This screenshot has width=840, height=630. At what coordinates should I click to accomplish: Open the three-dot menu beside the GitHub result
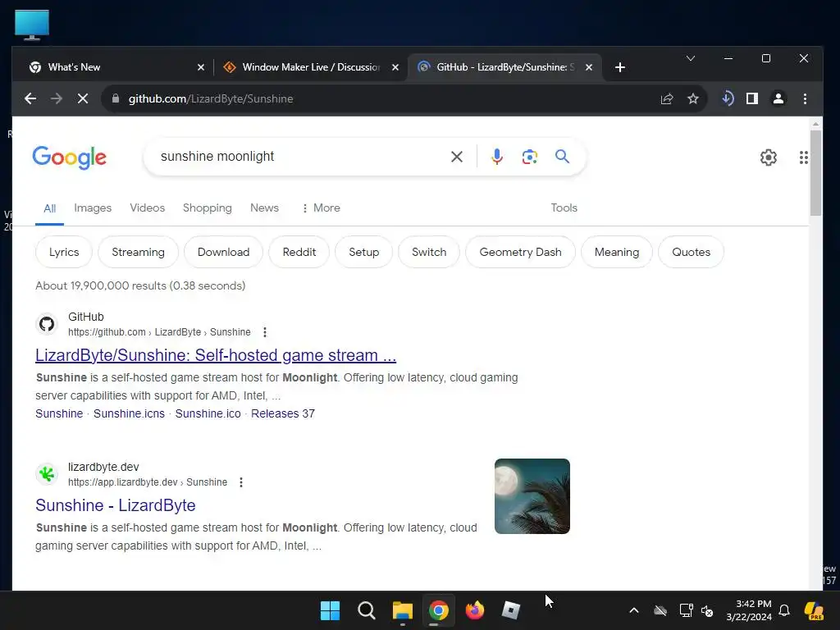tap(265, 332)
